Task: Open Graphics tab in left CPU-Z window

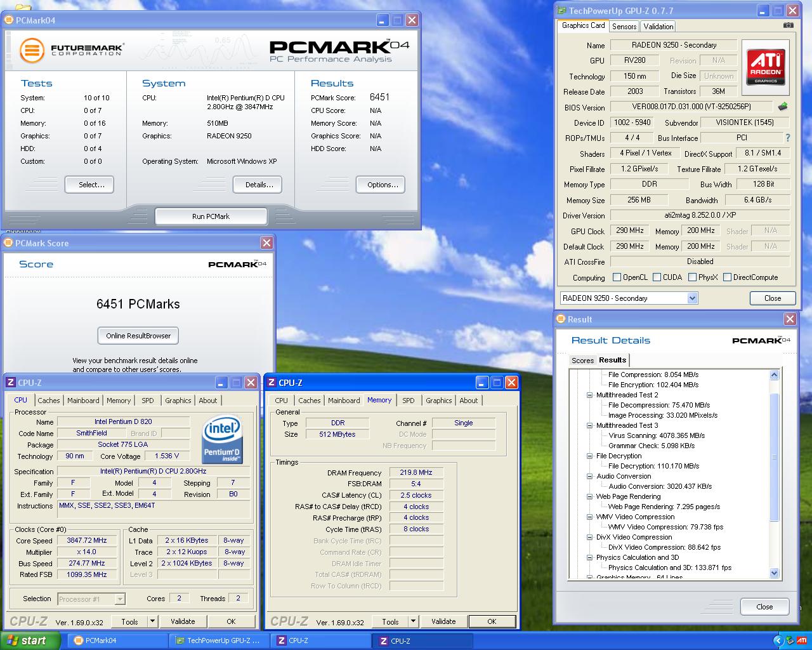Action: pyautogui.click(x=178, y=401)
